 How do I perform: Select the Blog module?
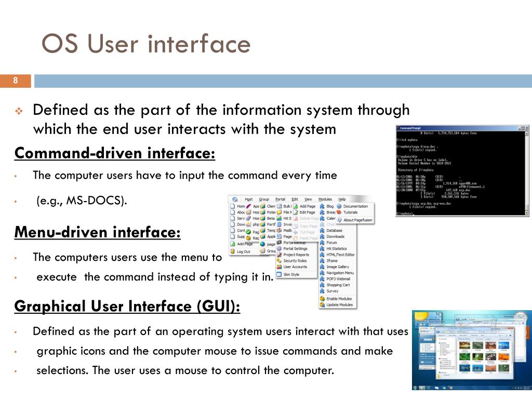point(330,206)
